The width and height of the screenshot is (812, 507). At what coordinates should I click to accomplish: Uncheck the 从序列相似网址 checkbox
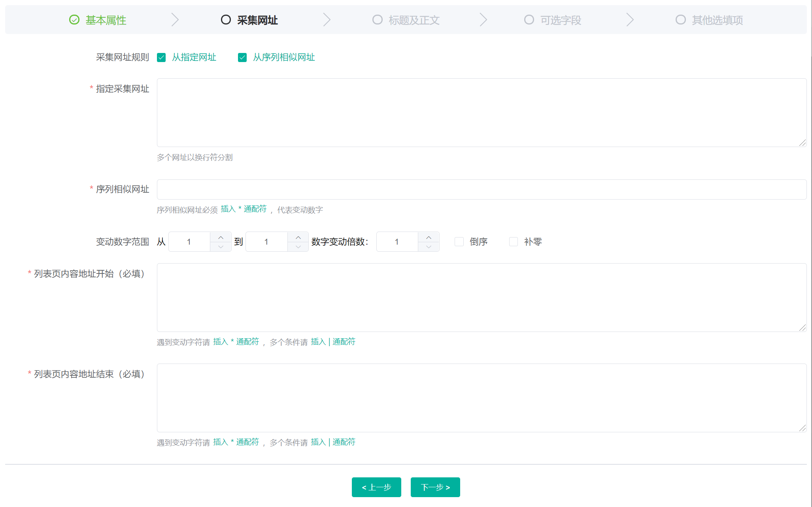click(242, 58)
